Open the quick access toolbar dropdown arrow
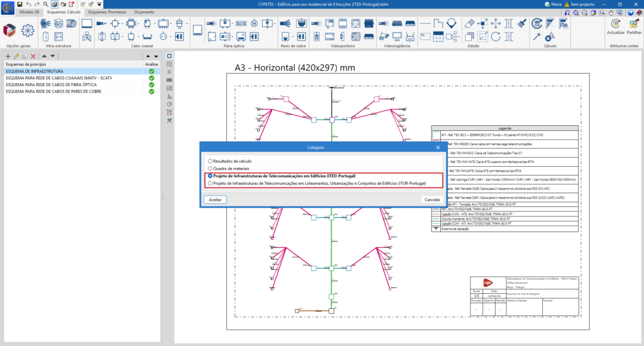Image resolution: width=644 pixels, height=346 pixels. coord(99,4)
